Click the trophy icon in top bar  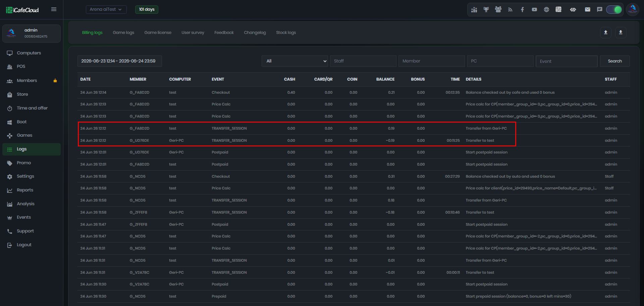pos(486,10)
